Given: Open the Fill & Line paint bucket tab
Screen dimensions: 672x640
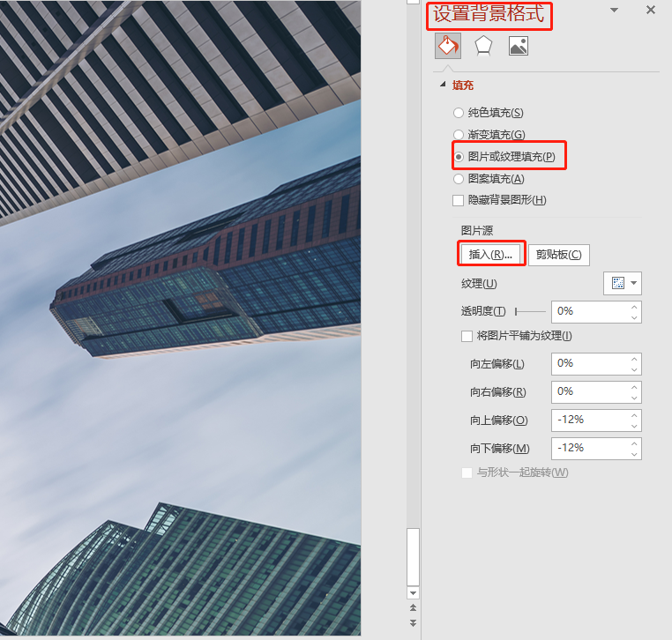Looking at the screenshot, I should coord(448,46).
